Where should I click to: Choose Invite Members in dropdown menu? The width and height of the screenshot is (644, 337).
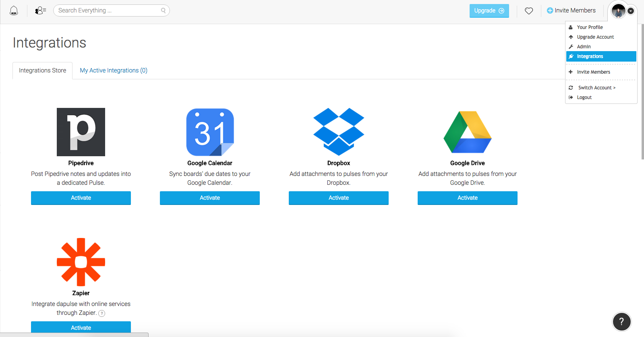(601, 72)
